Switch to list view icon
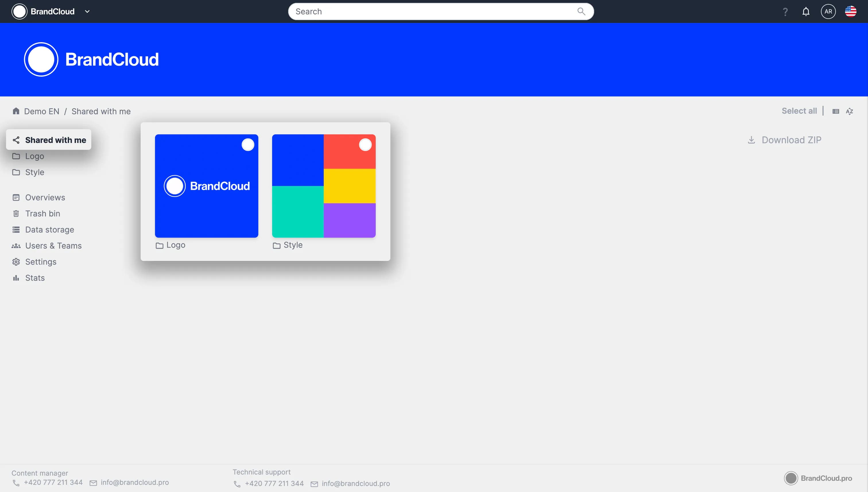Image resolution: width=868 pixels, height=492 pixels. coord(836,111)
